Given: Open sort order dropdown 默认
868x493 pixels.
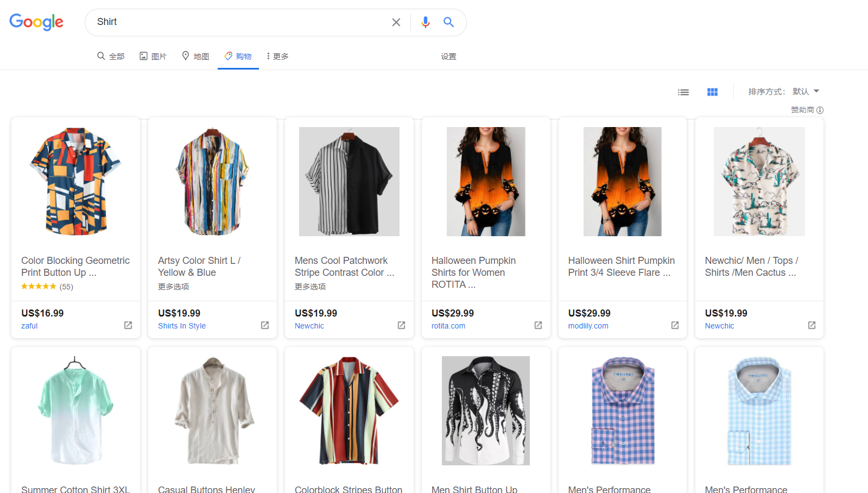Looking at the screenshot, I should click(x=806, y=92).
